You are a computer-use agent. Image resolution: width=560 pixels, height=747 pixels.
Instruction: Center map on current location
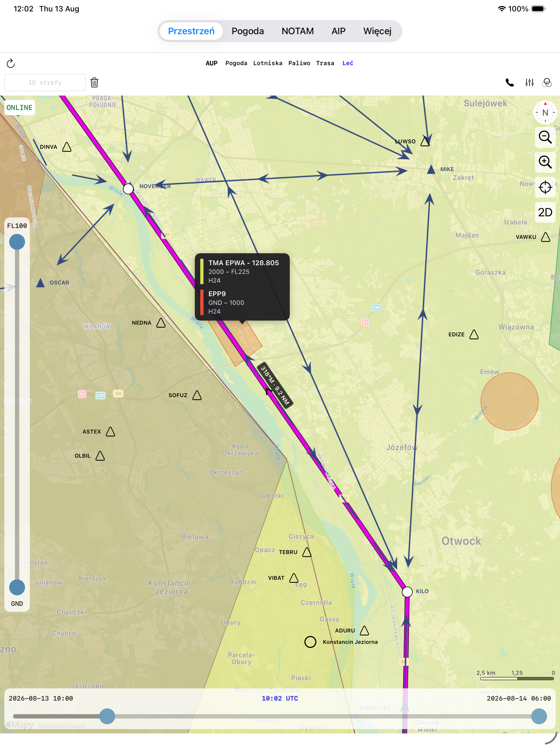(x=545, y=187)
